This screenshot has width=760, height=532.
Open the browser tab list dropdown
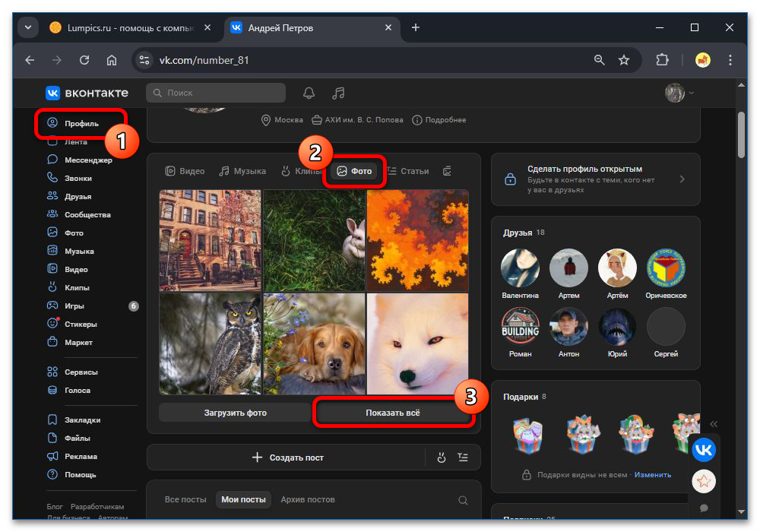(28, 27)
